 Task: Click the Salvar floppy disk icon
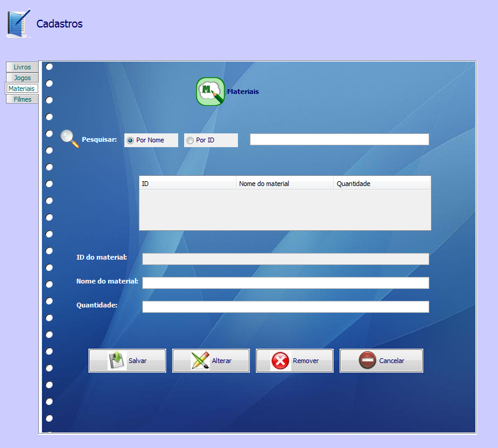(117, 361)
